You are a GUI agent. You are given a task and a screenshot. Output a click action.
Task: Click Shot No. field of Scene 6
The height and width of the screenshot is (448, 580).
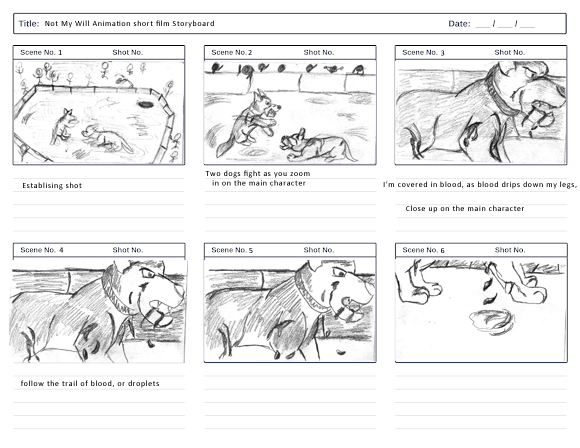tap(528, 250)
